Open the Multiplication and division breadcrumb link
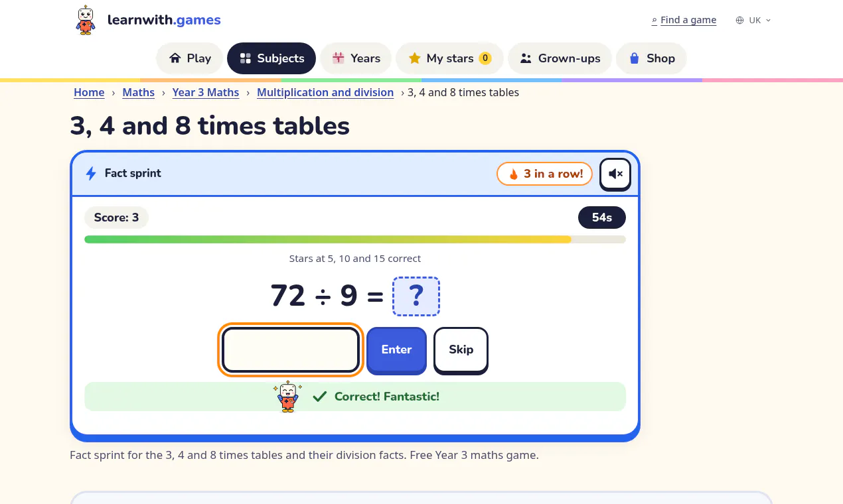843x504 pixels. pos(325,92)
